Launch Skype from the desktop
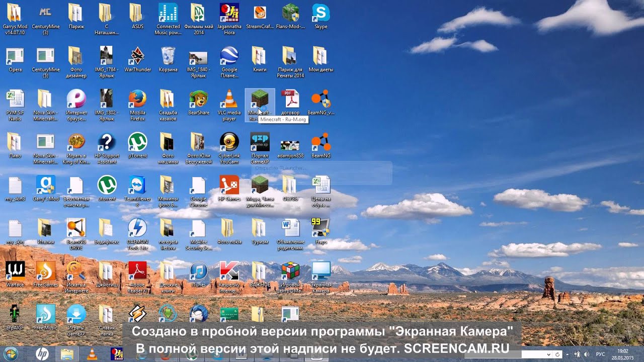The image size is (644, 362). coord(321,16)
